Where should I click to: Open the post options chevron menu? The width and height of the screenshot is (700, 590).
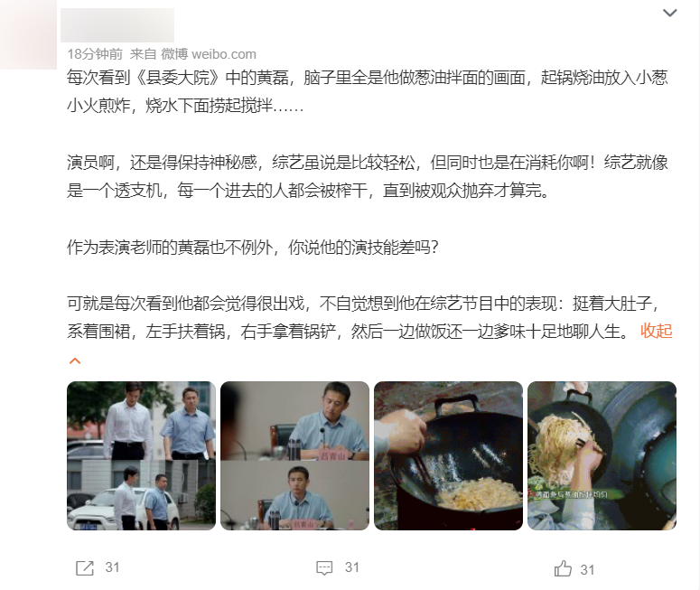pos(669,13)
